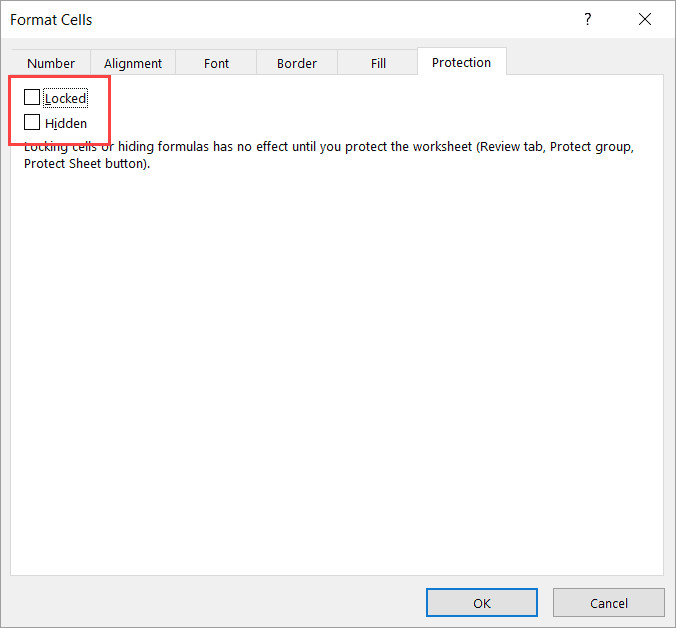Go to the Font tab
Image resolution: width=676 pixels, height=628 pixels.
(x=216, y=63)
